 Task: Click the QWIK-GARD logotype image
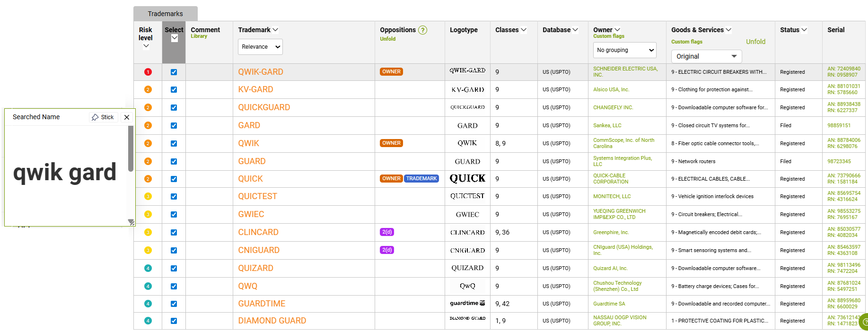(467, 70)
